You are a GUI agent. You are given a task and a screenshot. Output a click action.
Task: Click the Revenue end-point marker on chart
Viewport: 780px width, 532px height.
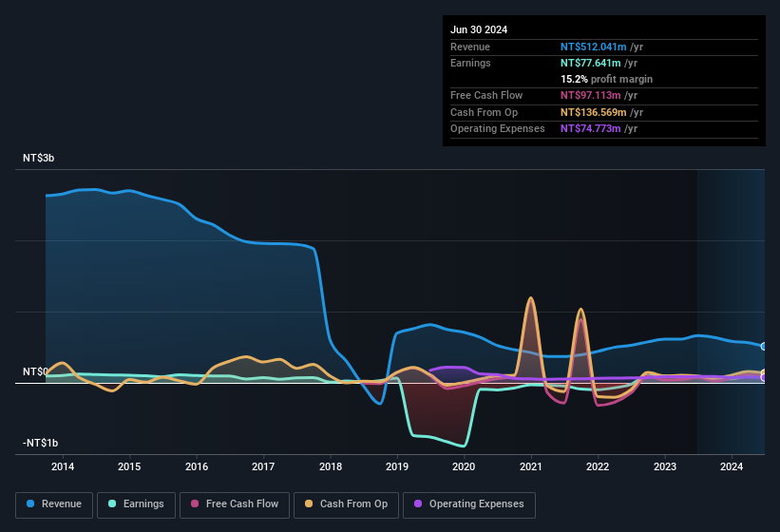[764, 346]
